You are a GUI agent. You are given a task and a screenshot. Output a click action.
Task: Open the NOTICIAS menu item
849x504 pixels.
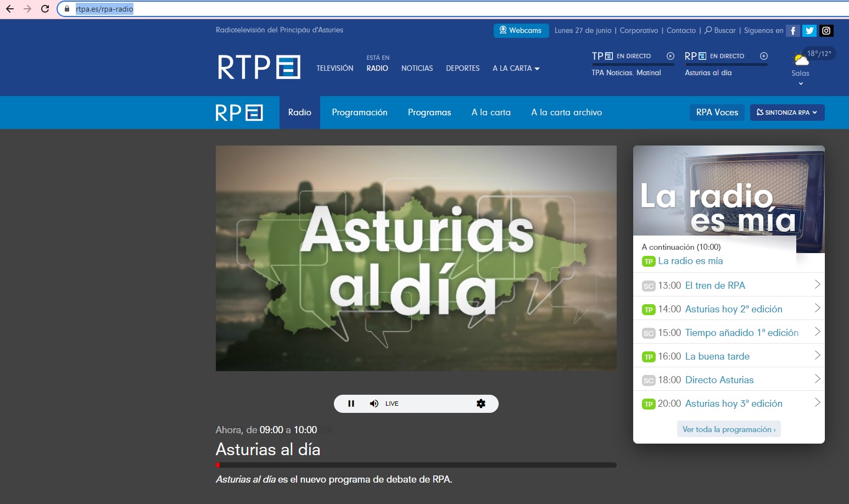tap(417, 69)
